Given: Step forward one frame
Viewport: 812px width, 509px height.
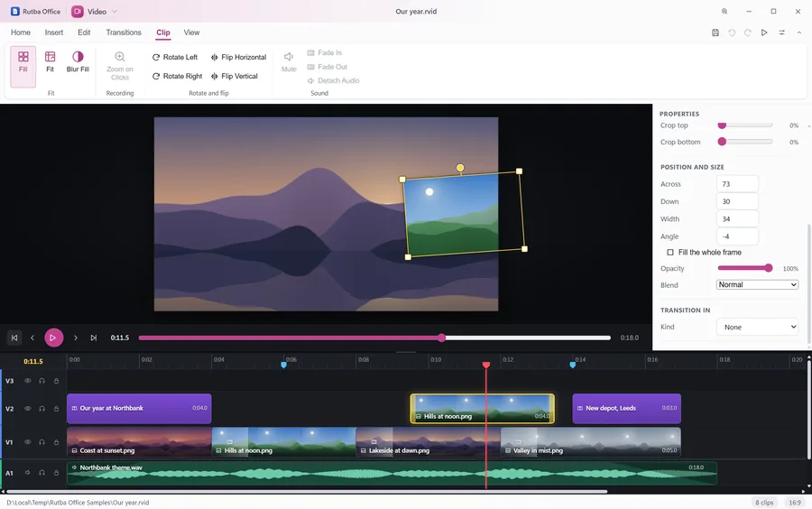Looking at the screenshot, I should click(76, 338).
